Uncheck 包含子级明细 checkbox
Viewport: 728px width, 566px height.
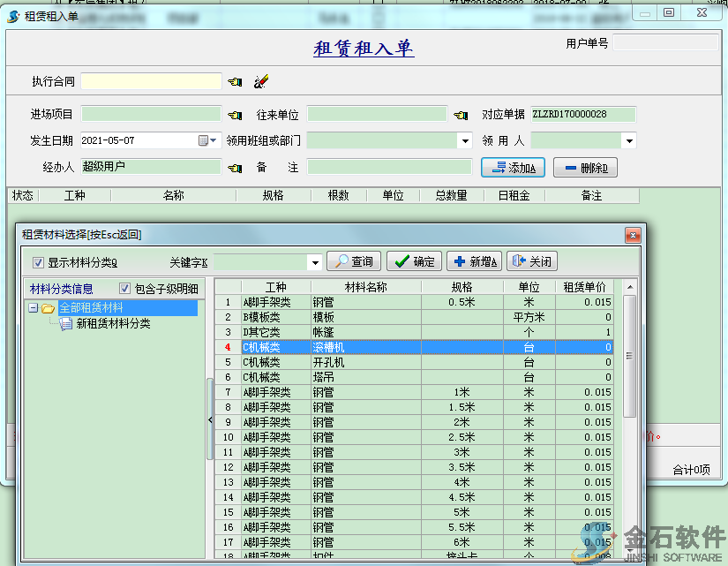coord(125,289)
